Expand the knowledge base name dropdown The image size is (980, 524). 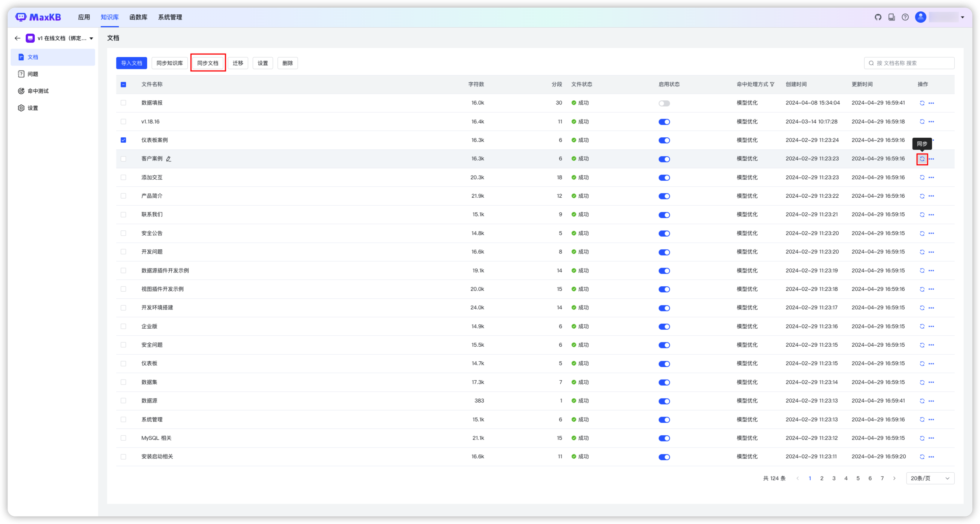[91, 38]
